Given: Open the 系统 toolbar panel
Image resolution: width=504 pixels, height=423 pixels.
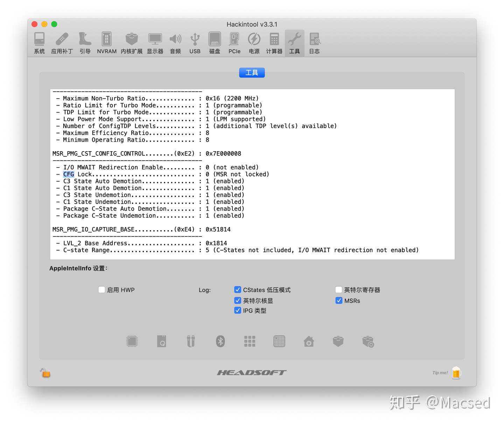Looking at the screenshot, I should (39, 42).
